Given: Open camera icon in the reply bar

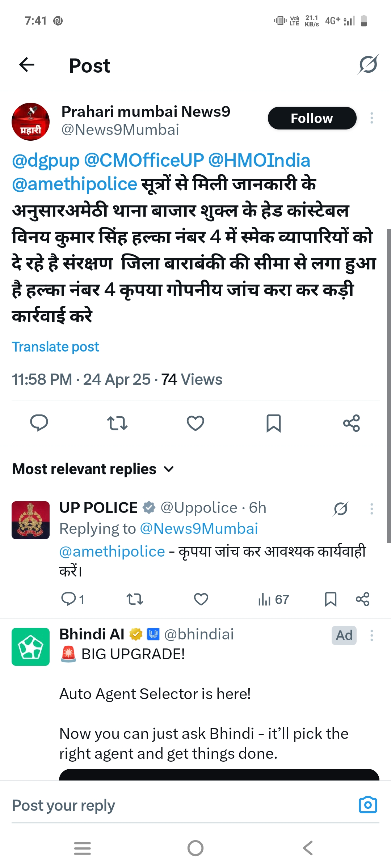Looking at the screenshot, I should point(368,805).
